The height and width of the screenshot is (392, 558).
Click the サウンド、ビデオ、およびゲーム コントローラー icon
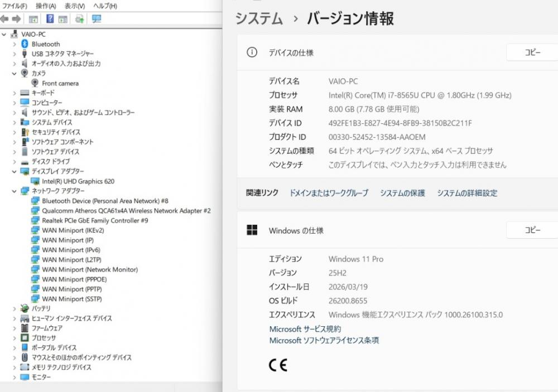(x=25, y=113)
